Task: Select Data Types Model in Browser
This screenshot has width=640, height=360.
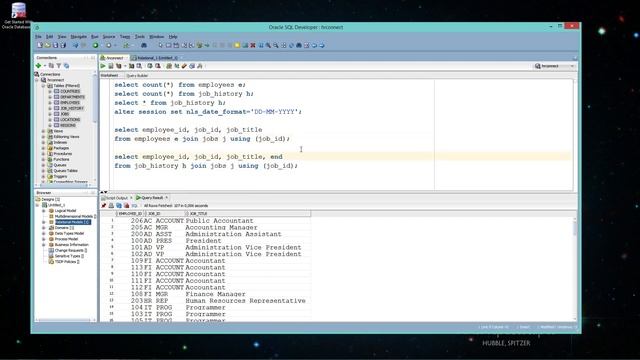Action: (69, 233)
